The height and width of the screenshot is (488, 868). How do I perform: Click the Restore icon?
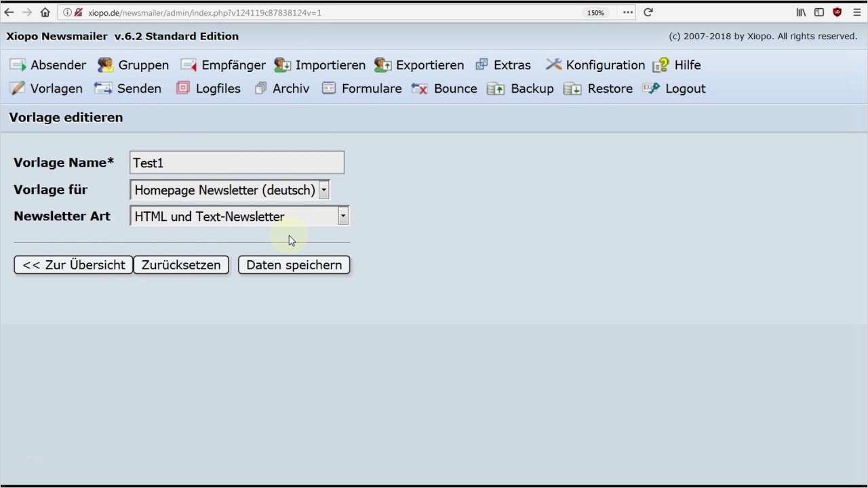point(572,89)
